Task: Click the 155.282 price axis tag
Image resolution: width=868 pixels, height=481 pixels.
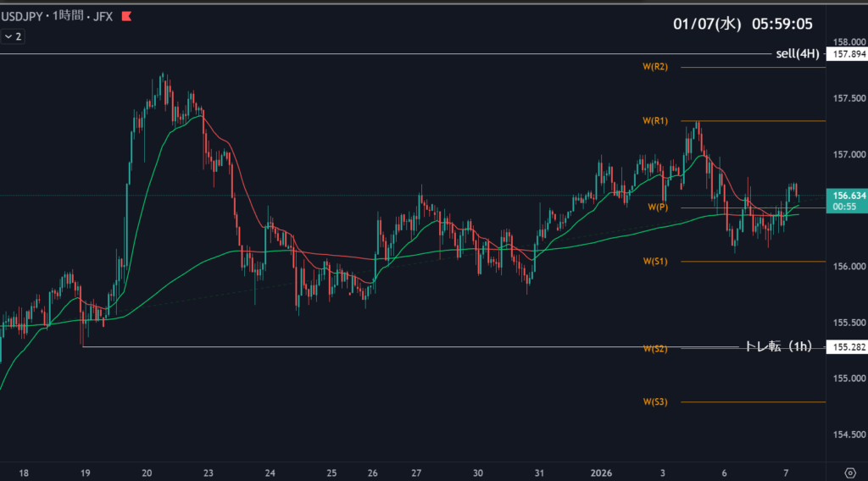Action: pos(848,347)
